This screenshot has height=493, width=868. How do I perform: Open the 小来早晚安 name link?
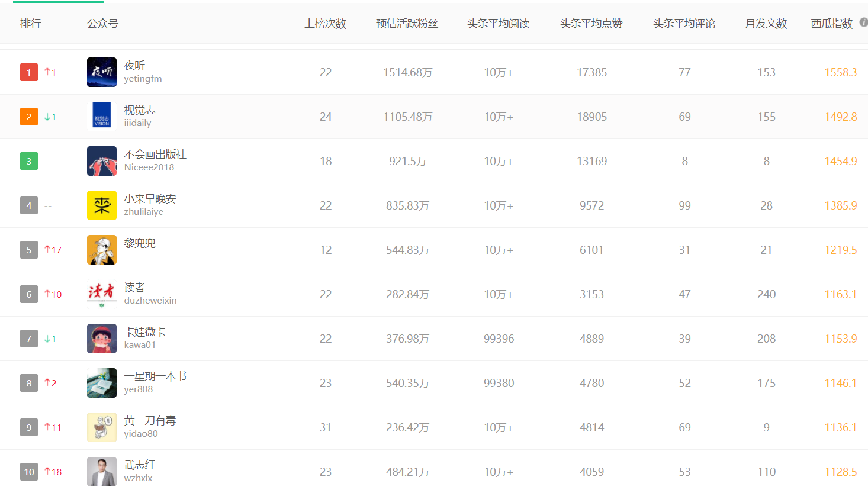pos(150,198)
